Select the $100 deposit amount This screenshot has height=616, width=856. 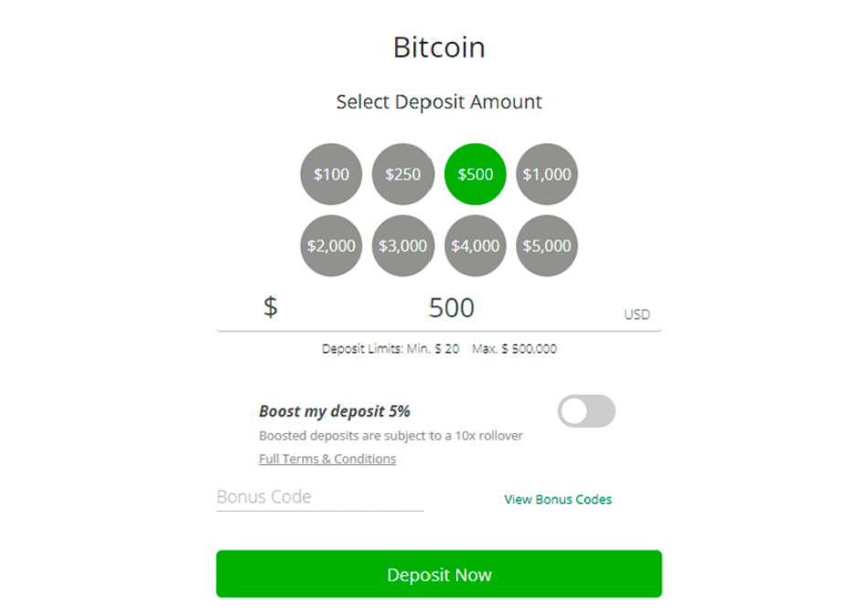click(331, 175)
